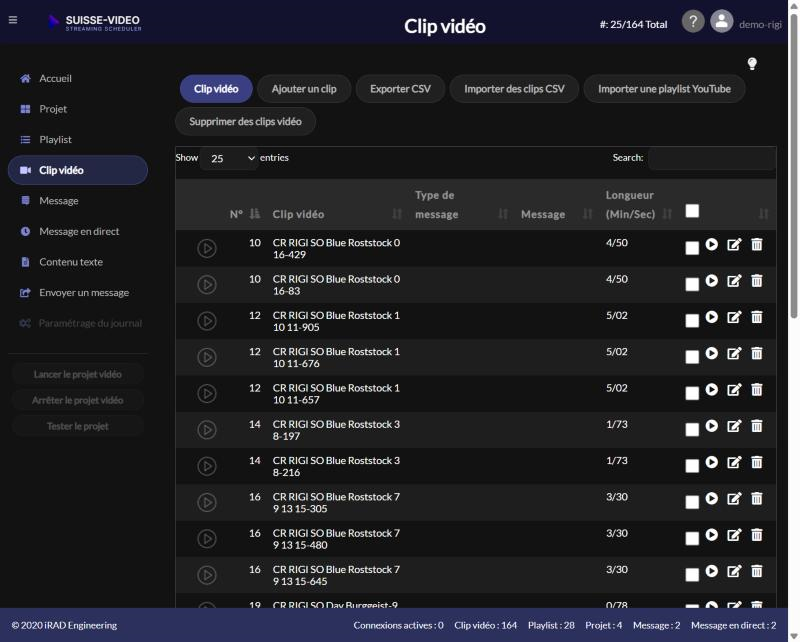Sort by the N° column header
The width and height of the screenshot is (800, 642).
(245, 214)
